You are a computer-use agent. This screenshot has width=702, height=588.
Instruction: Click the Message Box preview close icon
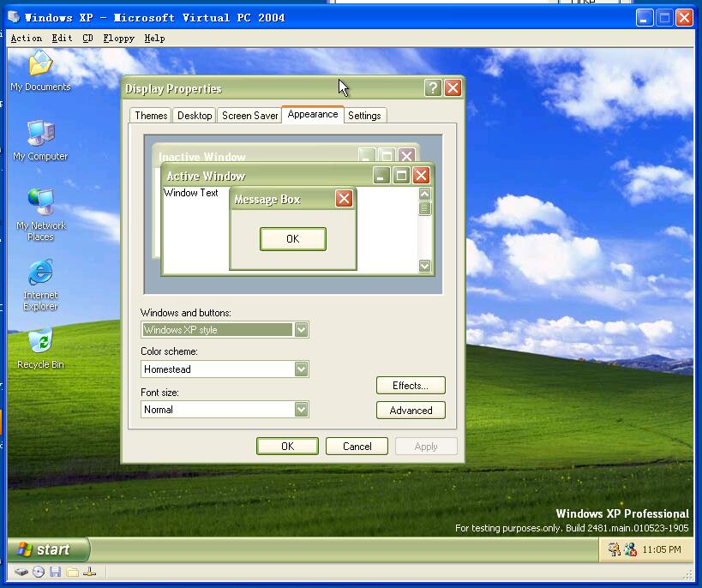click(x=344, y=198)
